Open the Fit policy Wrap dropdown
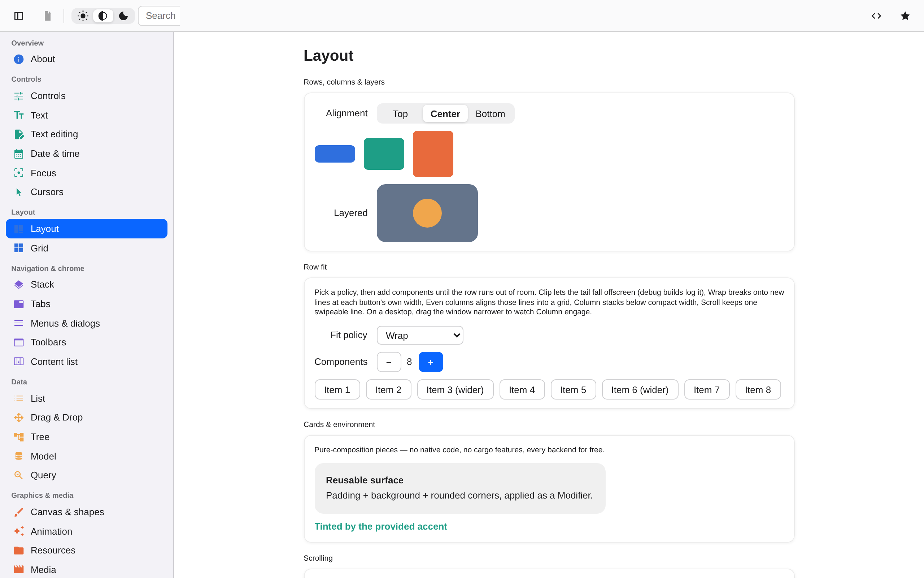 click(x=420, y=335)
